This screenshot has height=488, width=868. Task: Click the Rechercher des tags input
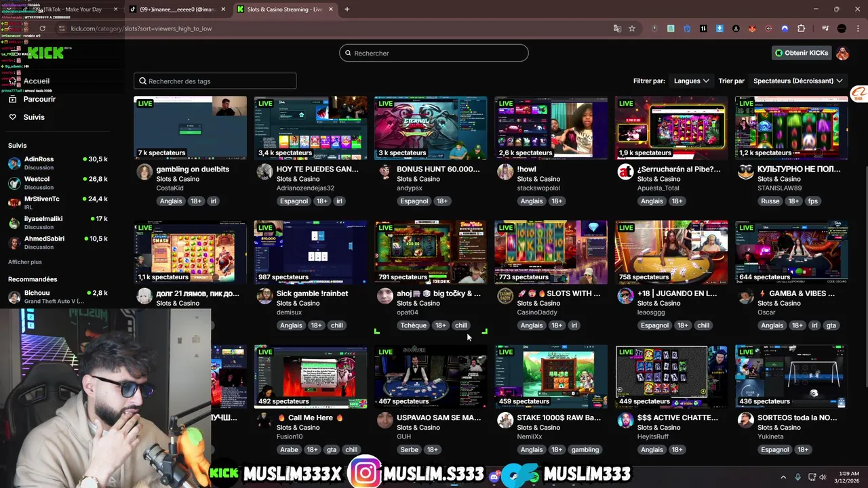click(215, 81)
